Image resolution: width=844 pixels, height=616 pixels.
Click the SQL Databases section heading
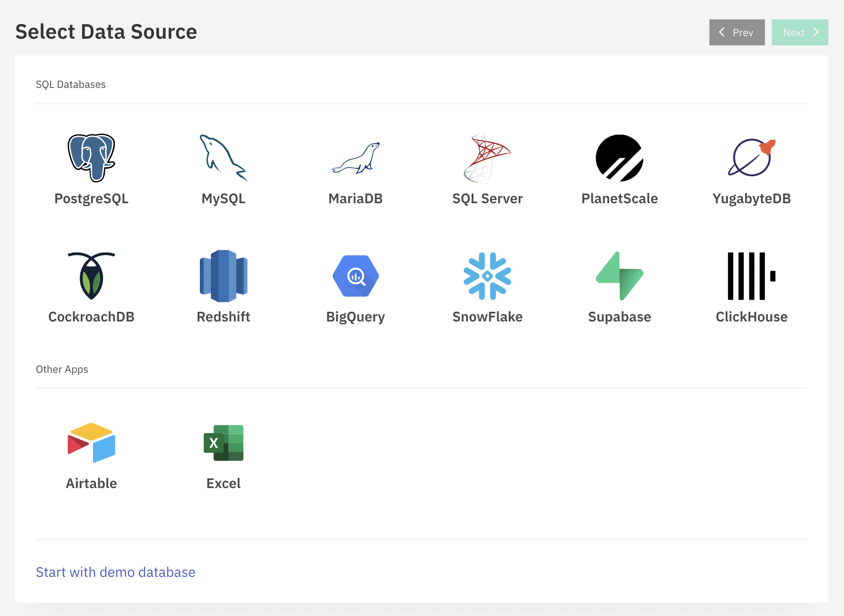click(71, 85)
